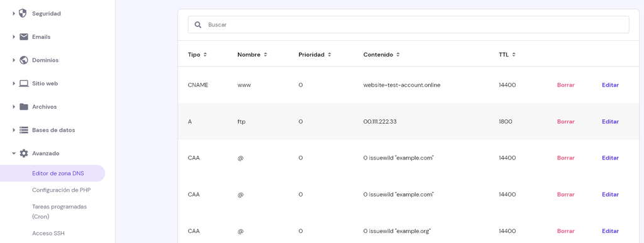The width and height of the screenshot is (644, 243).
Task: Sort records by TTL arrows
Action: pyautogui.click(x=514, y=55)
